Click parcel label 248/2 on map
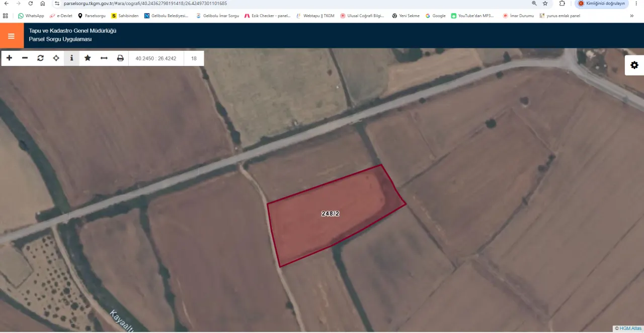Image resolution: width=644 pixels, height=333 pixels. click(x=330, y=214)
